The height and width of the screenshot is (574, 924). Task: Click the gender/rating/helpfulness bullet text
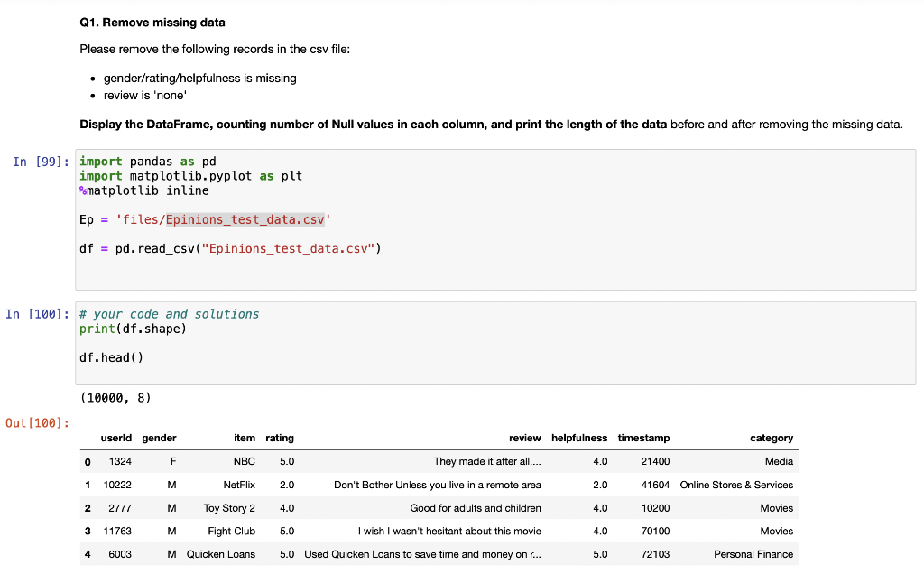coord(200,78)
